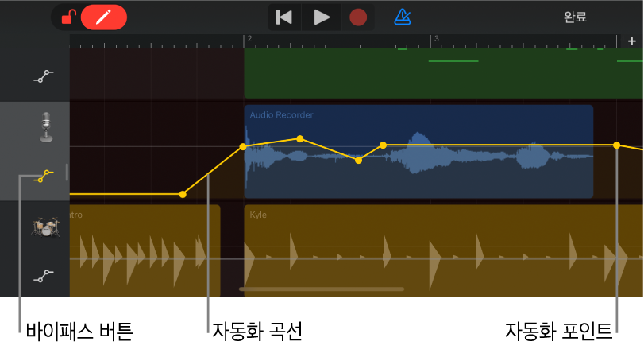This screenshot has width=644, height=353.
Task: Select the microphone Audio Recorder track icon
Action: [46, 127]
